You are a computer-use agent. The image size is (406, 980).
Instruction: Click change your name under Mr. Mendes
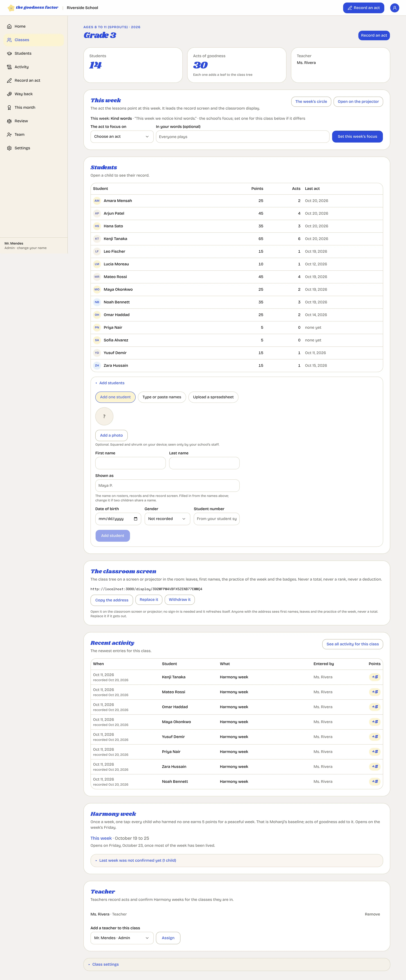tap(32, 248)
